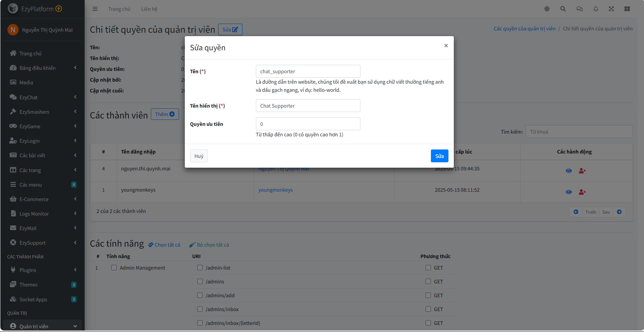Screen dimensions: 644x332
Task: Toggle the hamburger sidebar menu
Action: point(95,9)
